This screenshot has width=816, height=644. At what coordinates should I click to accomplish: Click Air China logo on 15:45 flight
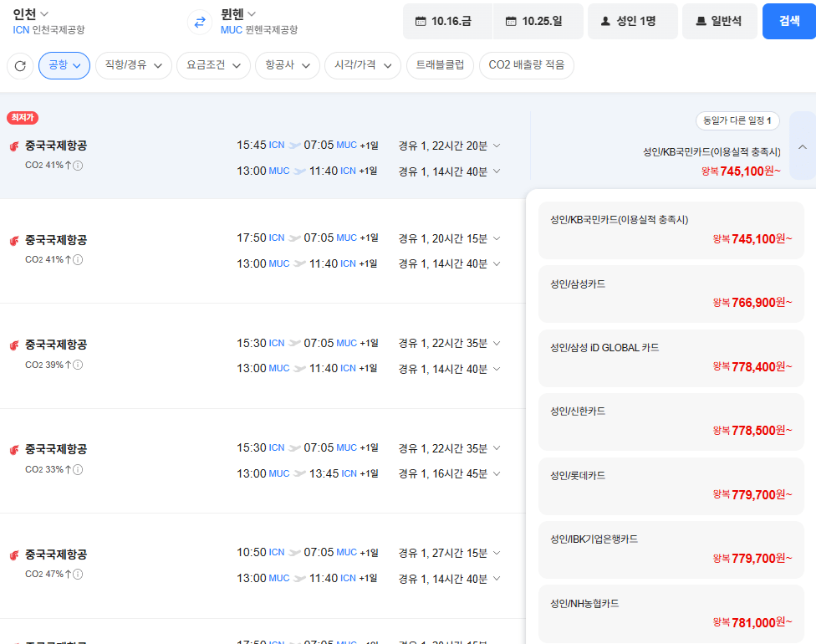click(14, 146)
